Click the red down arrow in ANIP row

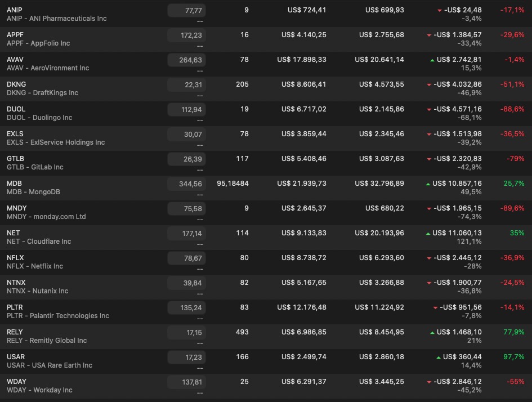tap(439, 11)
